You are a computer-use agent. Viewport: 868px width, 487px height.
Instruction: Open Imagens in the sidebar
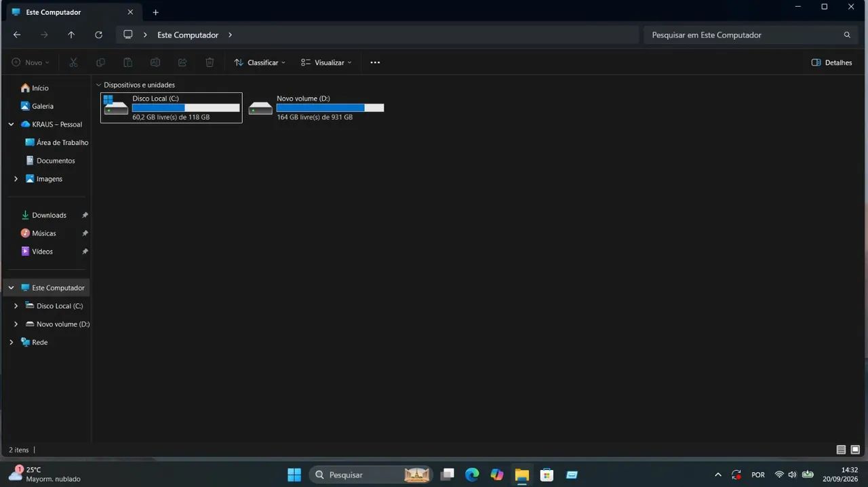tap(49, 179)
